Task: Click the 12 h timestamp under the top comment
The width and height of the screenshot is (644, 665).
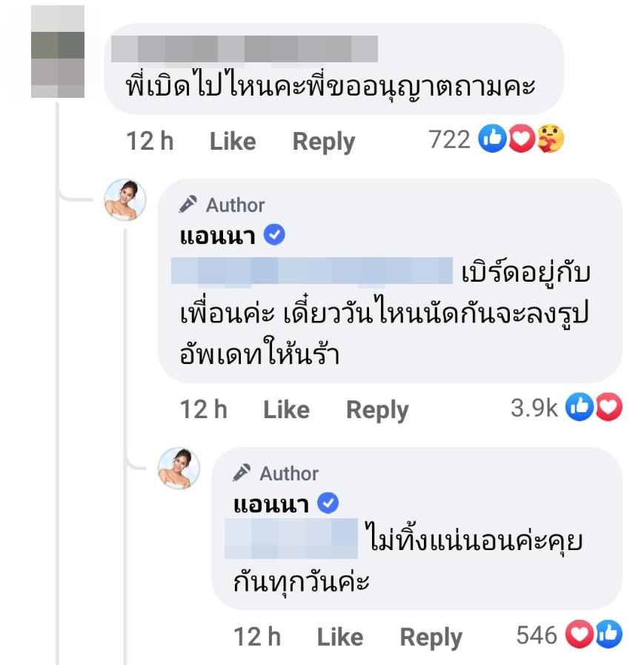Action: pyautogui.click(x=150, y=141)
